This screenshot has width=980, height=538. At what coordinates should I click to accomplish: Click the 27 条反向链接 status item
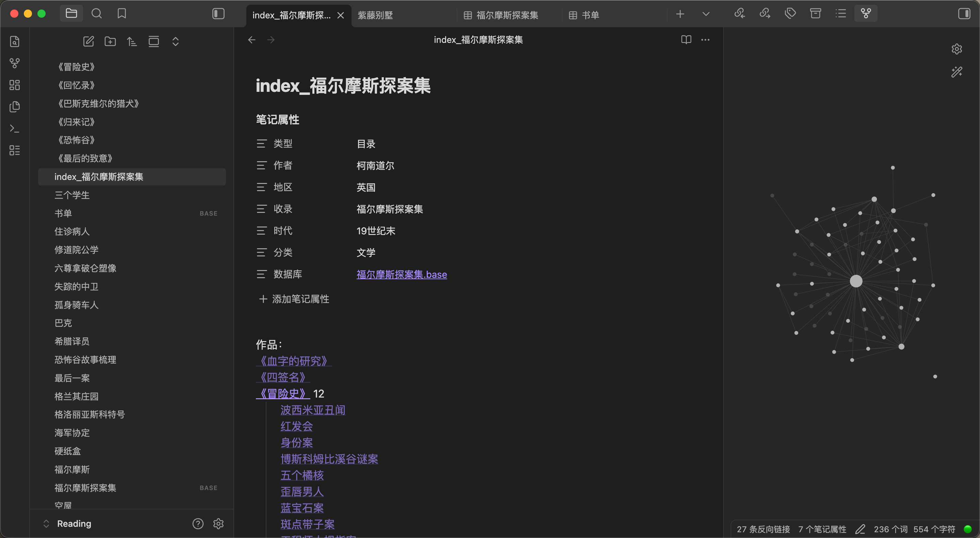point(763,529)
